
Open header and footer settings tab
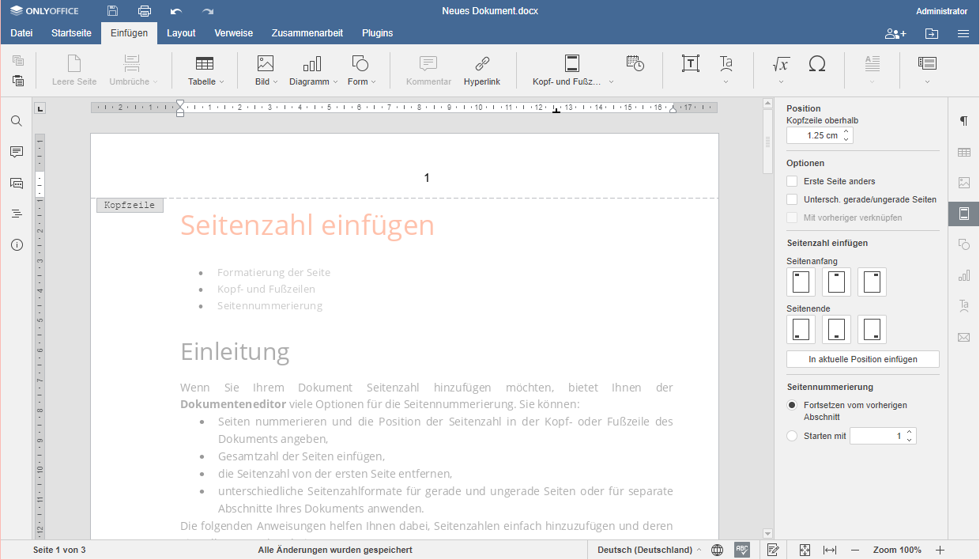(964, 214)
